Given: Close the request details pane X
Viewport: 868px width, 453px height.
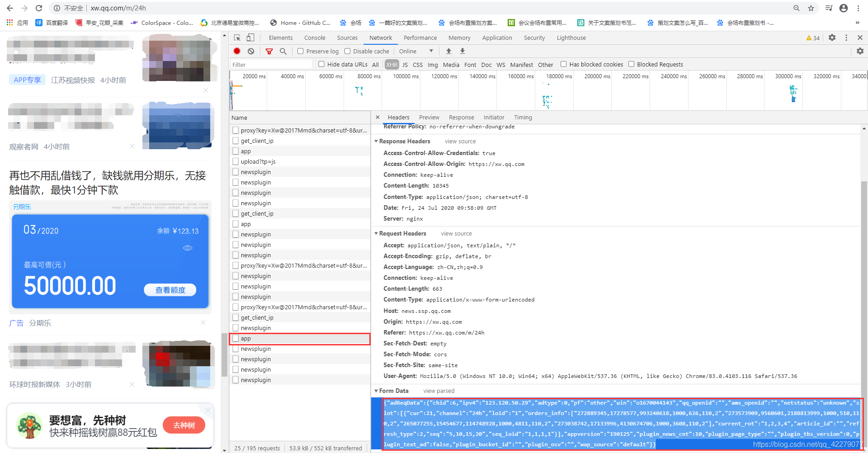Looking at the screenshot, I should pyautogui.click(x=377, y=117).
